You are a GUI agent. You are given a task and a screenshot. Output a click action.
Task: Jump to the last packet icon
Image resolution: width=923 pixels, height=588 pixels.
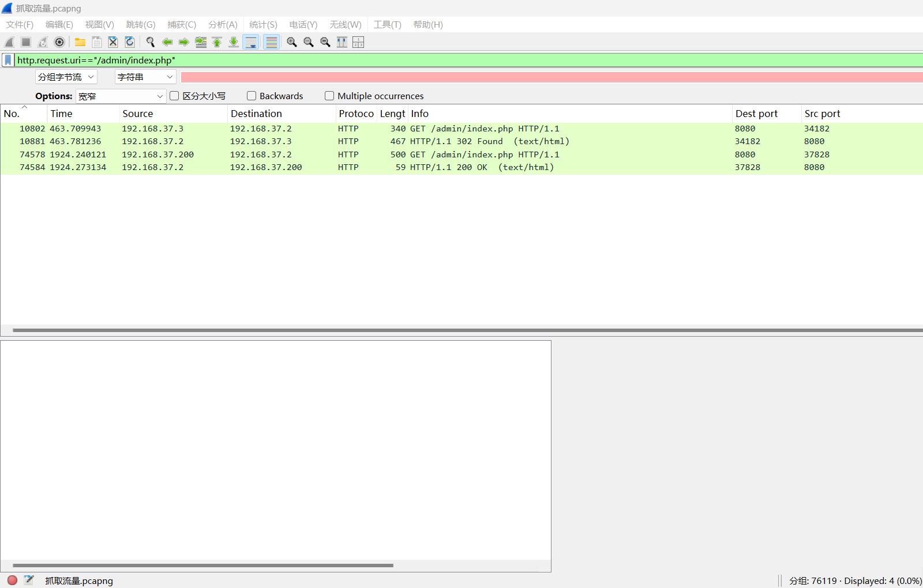pyautogui.click(x=234, y=42)
